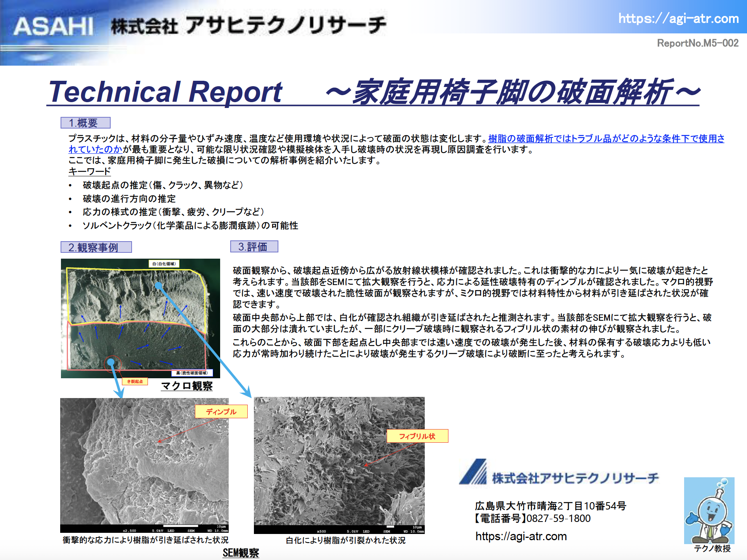Click the address 広島県大竹市晴海2丁目10番54号

(x=551, y=506)
